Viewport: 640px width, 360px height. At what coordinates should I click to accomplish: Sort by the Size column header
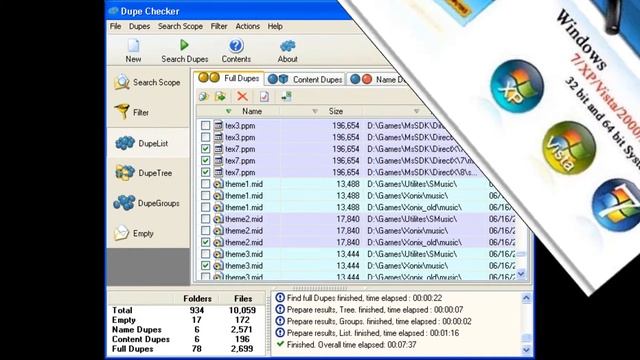click(336, 111)
